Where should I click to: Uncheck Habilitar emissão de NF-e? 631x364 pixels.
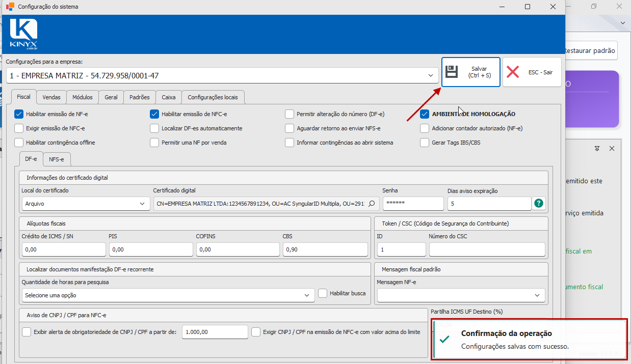(19, 114)
